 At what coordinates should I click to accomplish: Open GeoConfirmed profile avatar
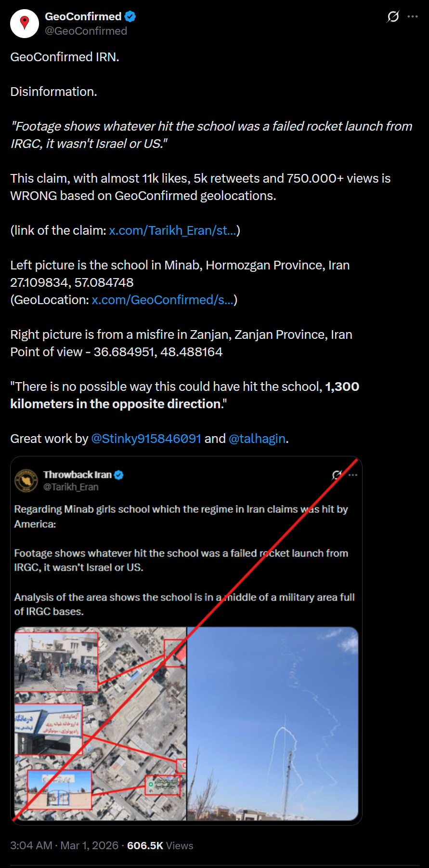(x=25, y=23)
